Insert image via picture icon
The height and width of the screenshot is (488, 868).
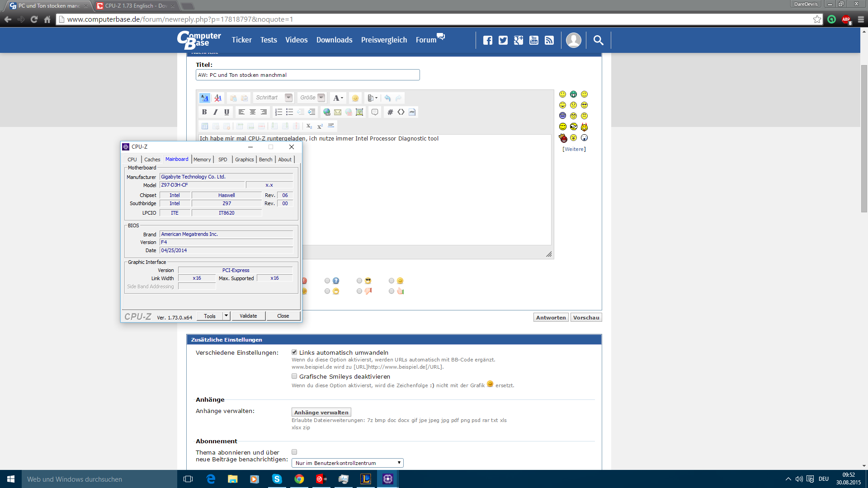tap(359, 112)
